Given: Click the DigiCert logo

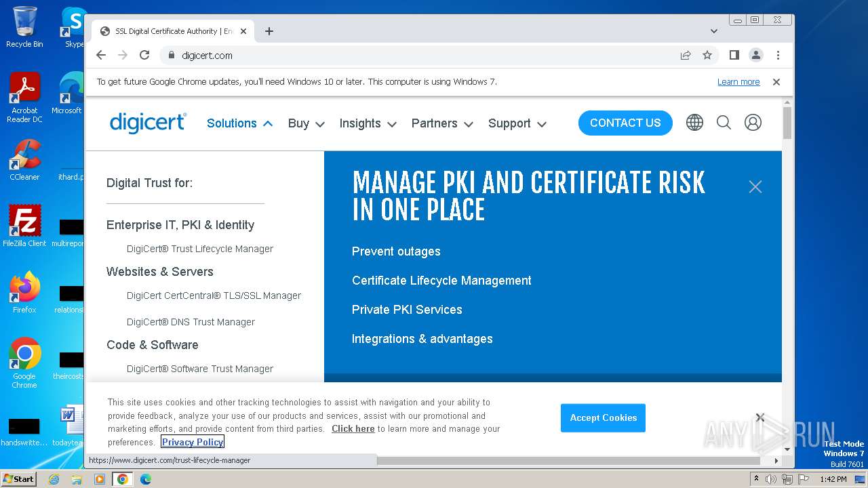Looking at the screenshot, I should 148,123.
